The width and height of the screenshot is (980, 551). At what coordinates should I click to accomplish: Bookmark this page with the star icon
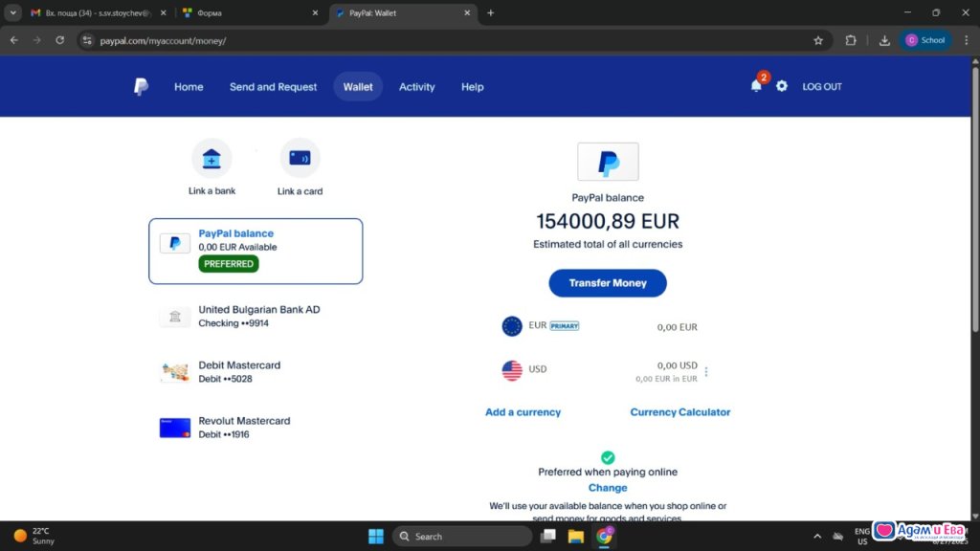pyautogui.click(x=818, y=40)
